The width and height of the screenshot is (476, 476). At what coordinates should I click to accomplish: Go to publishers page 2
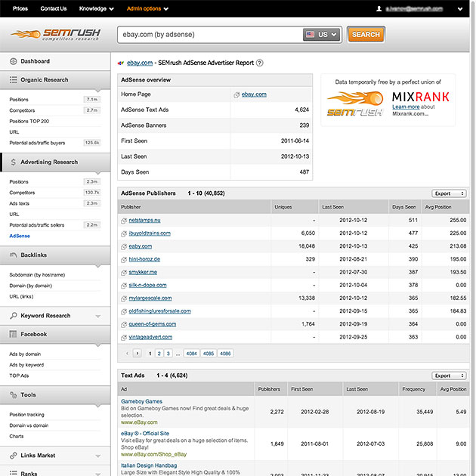tap(159, 354)
